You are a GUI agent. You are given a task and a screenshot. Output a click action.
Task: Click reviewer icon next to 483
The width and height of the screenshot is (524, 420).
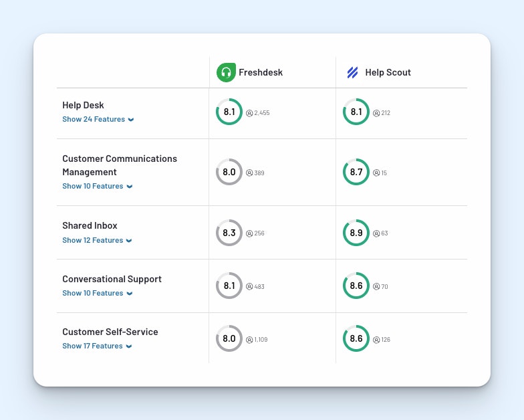coord(249,286)
